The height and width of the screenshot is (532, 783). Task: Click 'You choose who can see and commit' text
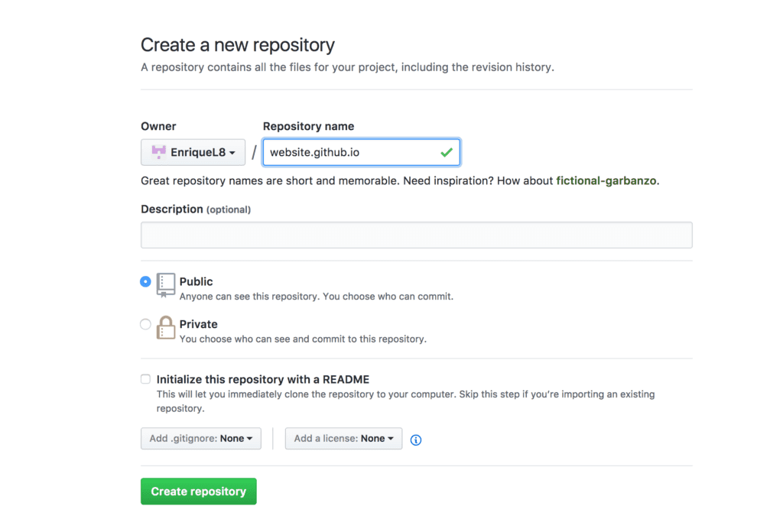pyautogui.click(x=303, y=339)
